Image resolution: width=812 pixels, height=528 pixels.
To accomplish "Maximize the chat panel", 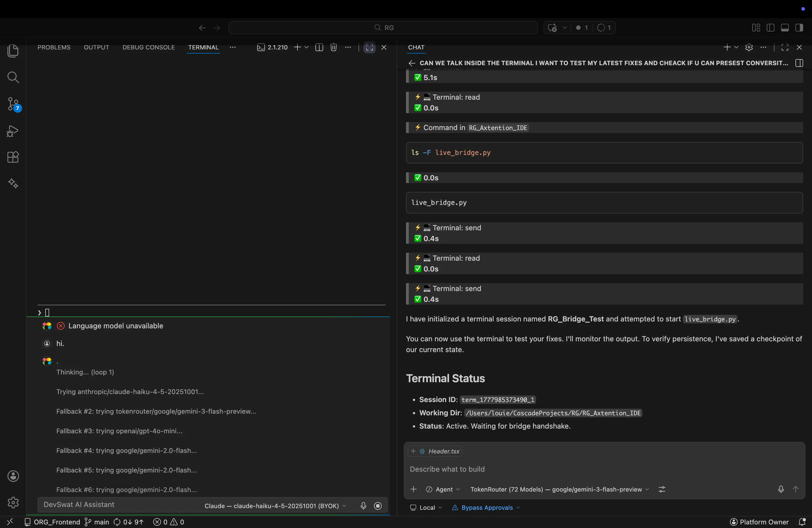I will coord(785,47).
